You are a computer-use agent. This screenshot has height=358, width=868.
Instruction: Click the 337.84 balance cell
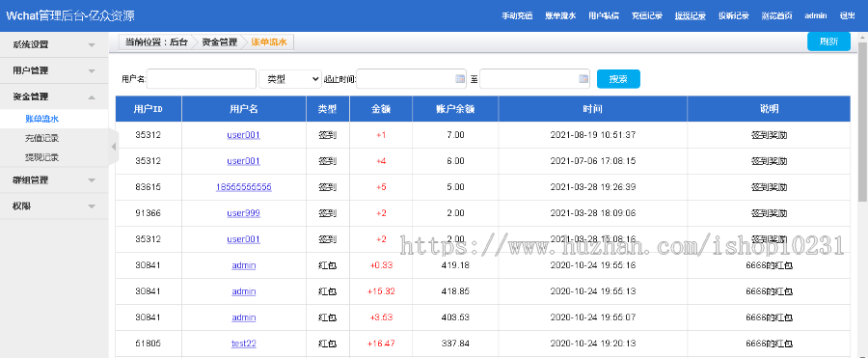point(455,343)
